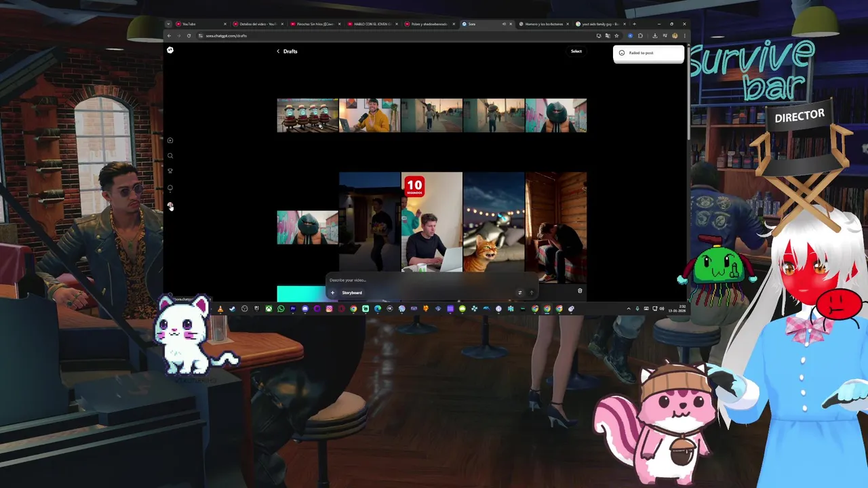Open the trophy leaderboard sidebar icon
This screenshot has width=868, height=488.
tap(170, 171)
